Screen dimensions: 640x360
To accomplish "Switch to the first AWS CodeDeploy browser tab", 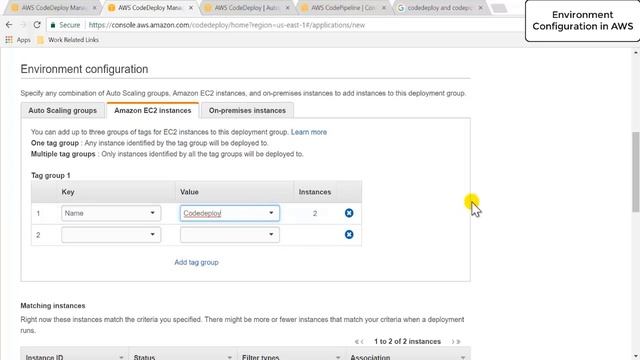I will (53, 8).
